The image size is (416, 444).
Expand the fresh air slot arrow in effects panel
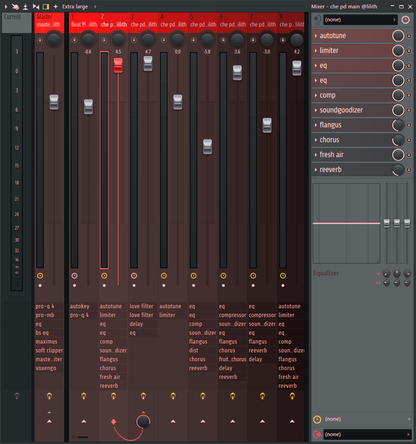[x=316, y=155]
